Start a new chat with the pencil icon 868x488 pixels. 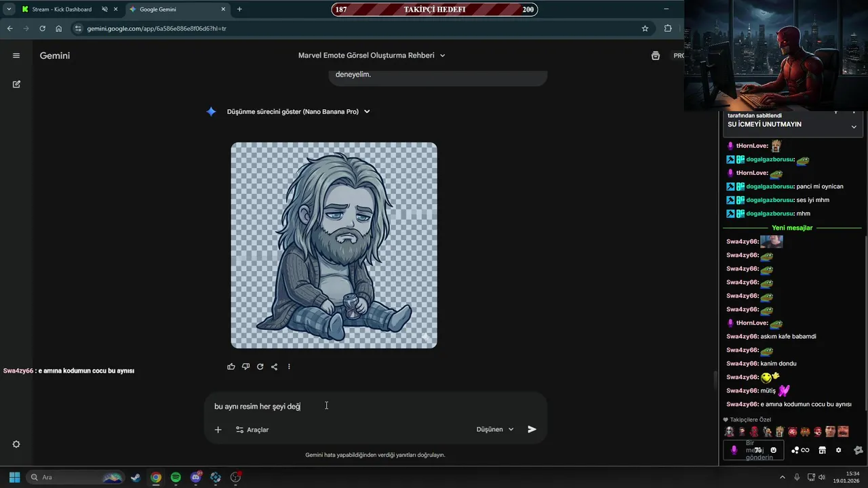16,84
